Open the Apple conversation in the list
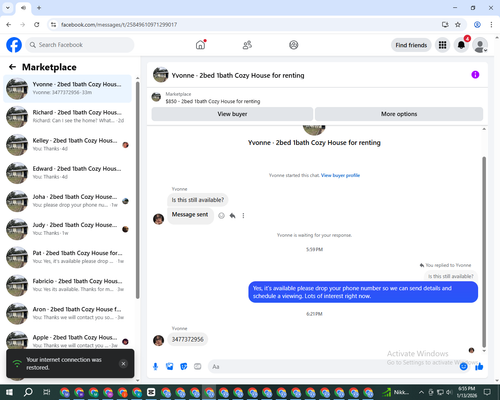 [67, 339]
